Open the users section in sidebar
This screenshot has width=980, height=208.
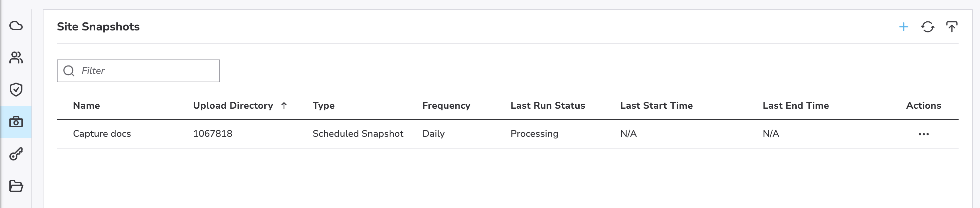click(x=16, y=58)
